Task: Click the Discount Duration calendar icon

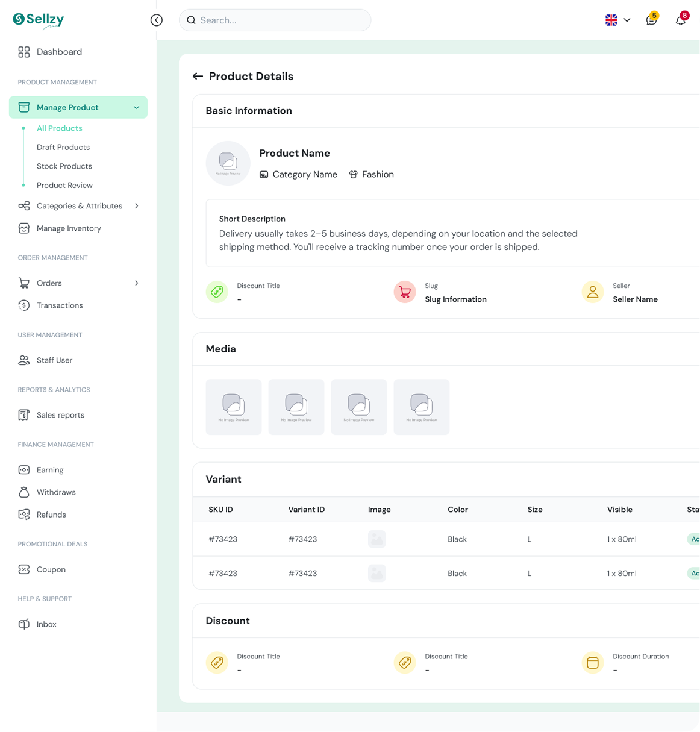Action: [x=593, y=663]
